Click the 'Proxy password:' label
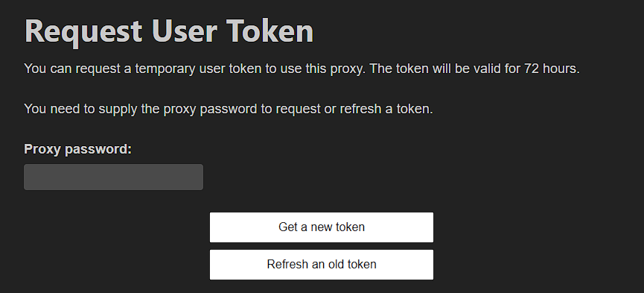Image resolution: width=644 pixels, height=293 pixels. [x=77, y=149]
